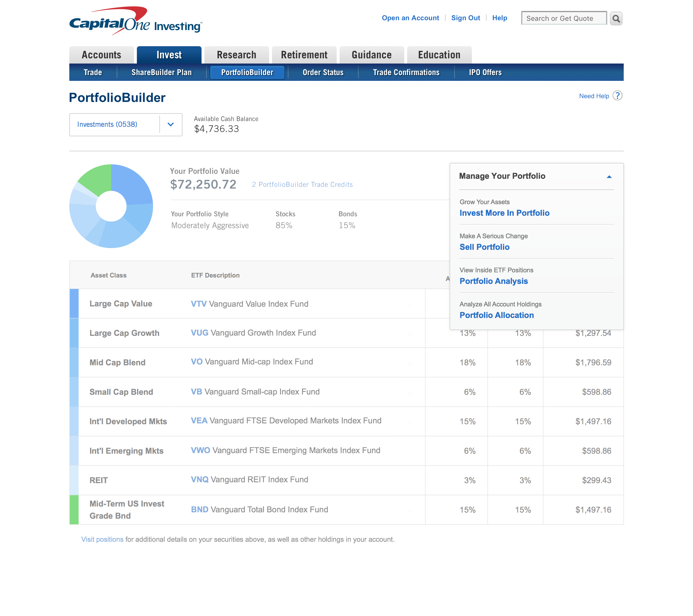
Task: Click the Sell Portfolio link
Action: click(x=484, y=247)
